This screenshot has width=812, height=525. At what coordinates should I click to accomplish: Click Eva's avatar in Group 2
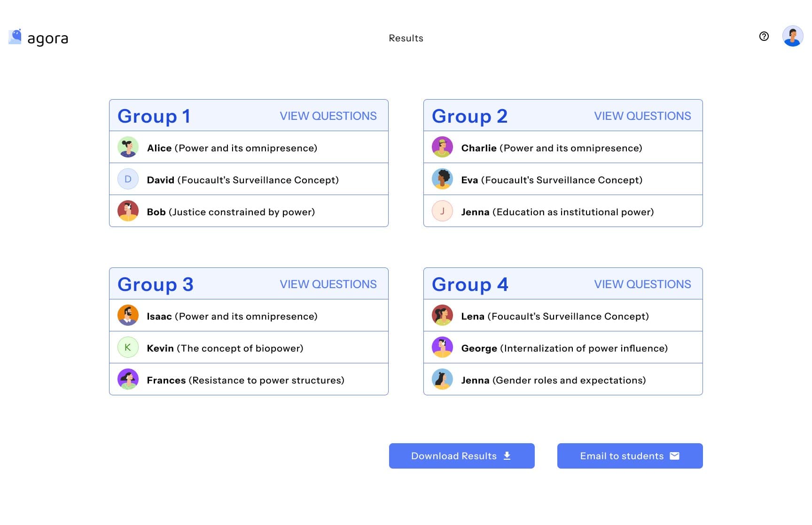coord(442,179)
